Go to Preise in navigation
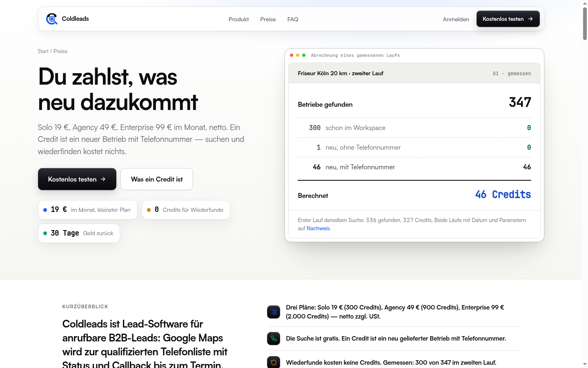Screen dimensions: 588x368 point(268,19)
